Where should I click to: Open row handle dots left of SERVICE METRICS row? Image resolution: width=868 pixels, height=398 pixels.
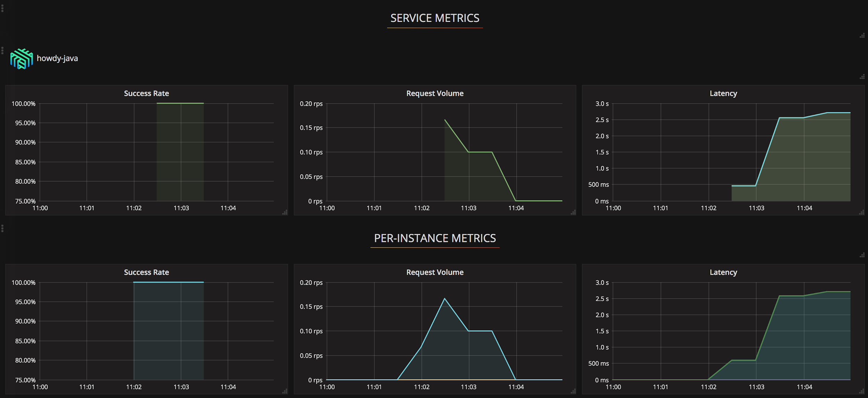[x=2, y=8]
